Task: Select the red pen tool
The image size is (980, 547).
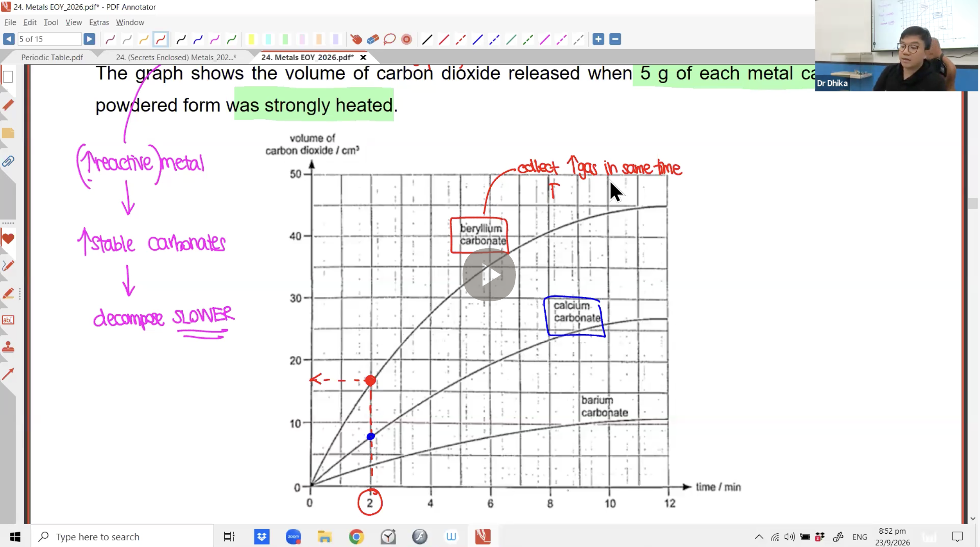Action: pyautogui.click(x=161, y=39)
